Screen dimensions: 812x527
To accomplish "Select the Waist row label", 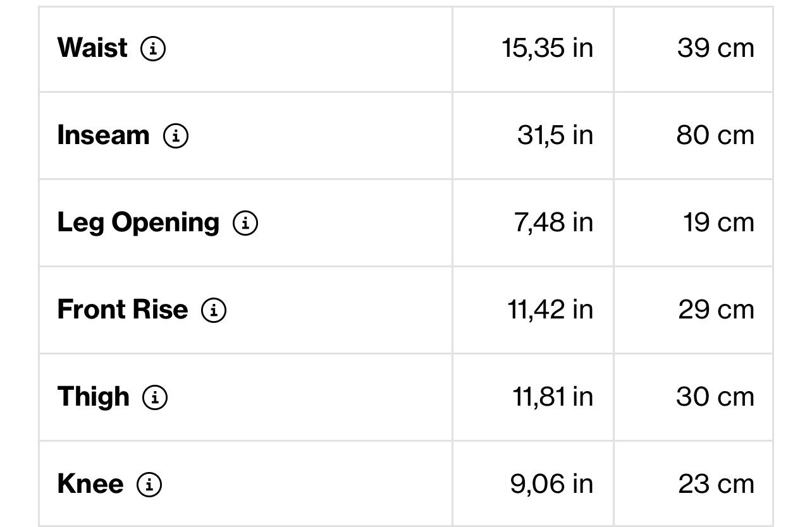I will [92, 47].
